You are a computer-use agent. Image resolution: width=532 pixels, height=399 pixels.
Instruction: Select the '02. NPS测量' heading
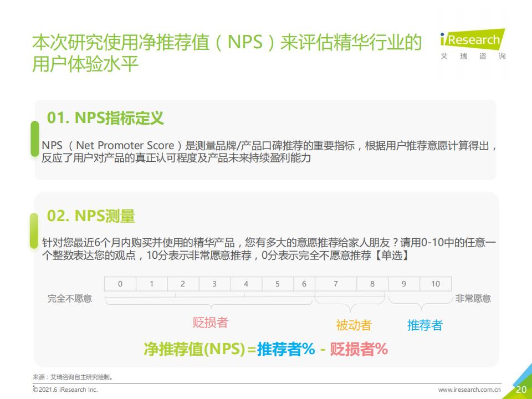pos(91,216)
